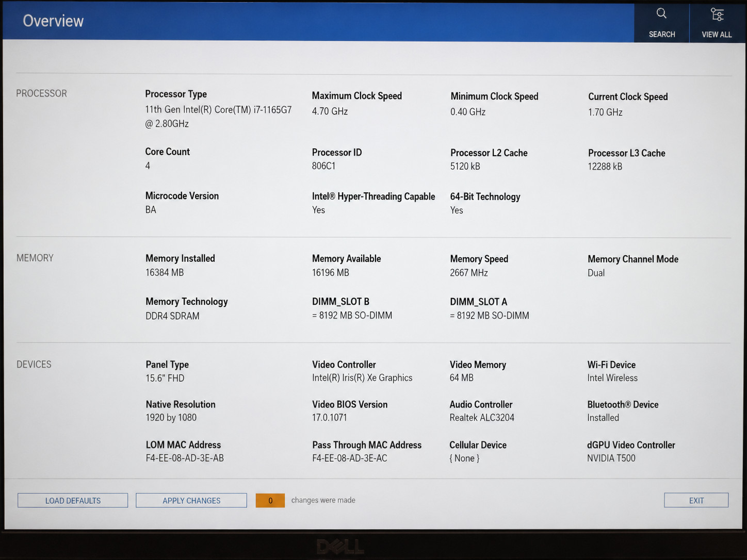Click the Panel Type label
747x560 pixels.
(167, 365)
